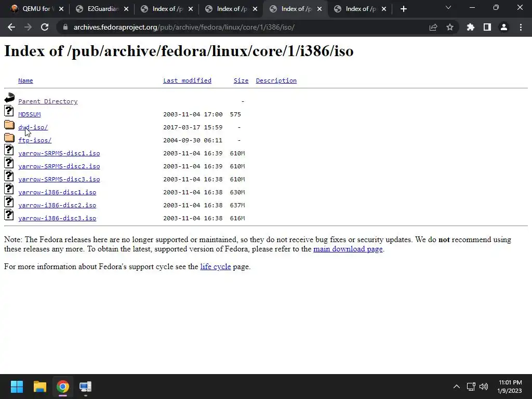Viewport: 532px width, 399px height.
Task: Click the file icon beside MD5SUM
Action: coord(9,111)
